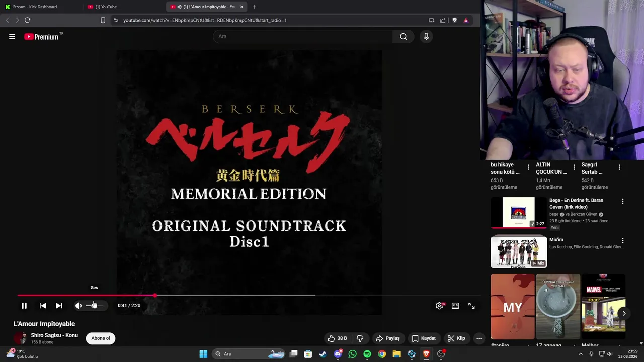
Task: Like the video showing 38 B
Action: pyautogui.click(x=337, y=338)
